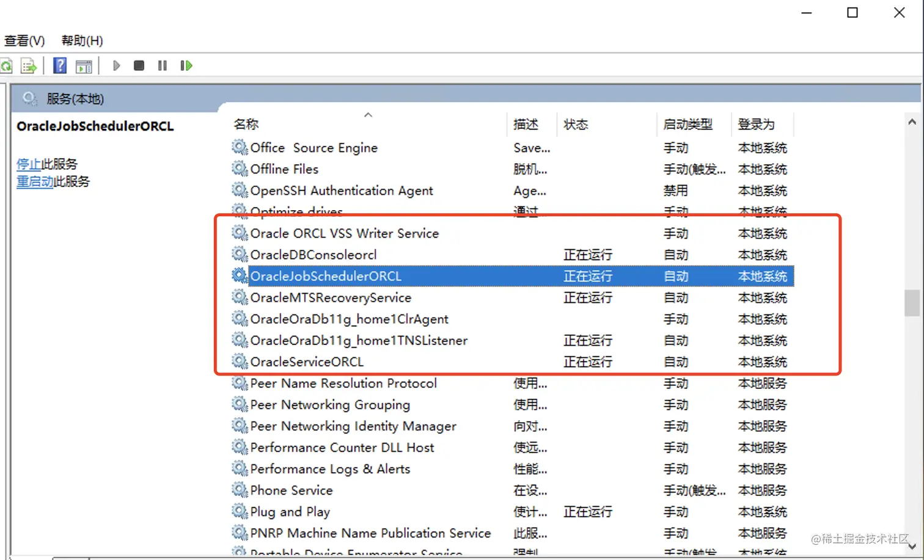This screenshot has height=560, width=924.
Task: Click gear icon beside Peer Name Resolution Protocol
Action: (240, 383)
